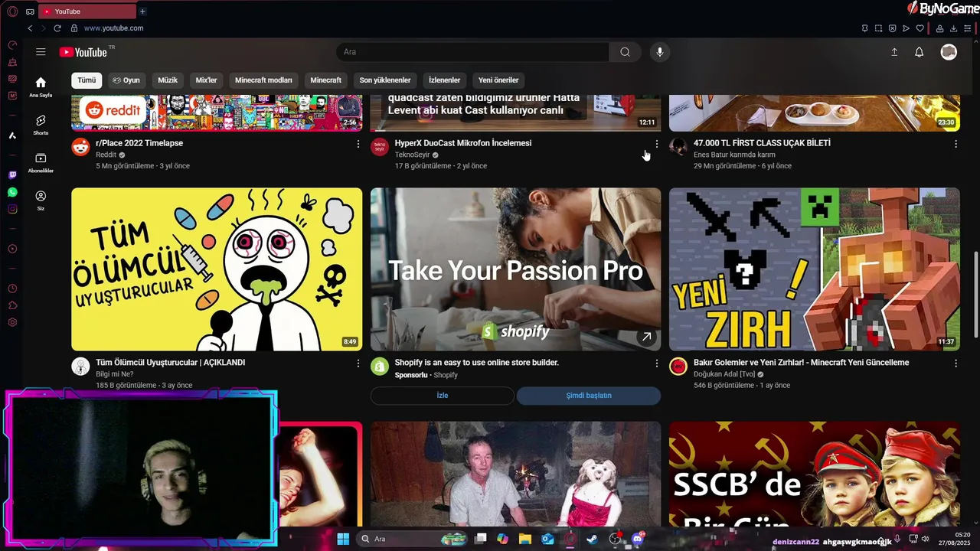This screenshot has width=980, height=551.
Task: Open WhatsApp from the browser sidebar
Action: (12, 192)
